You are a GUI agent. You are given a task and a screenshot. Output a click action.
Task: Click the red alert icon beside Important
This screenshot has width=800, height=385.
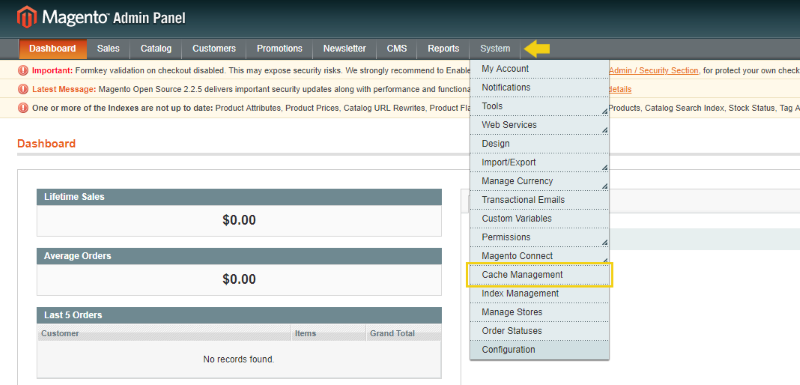click(23, 70)
